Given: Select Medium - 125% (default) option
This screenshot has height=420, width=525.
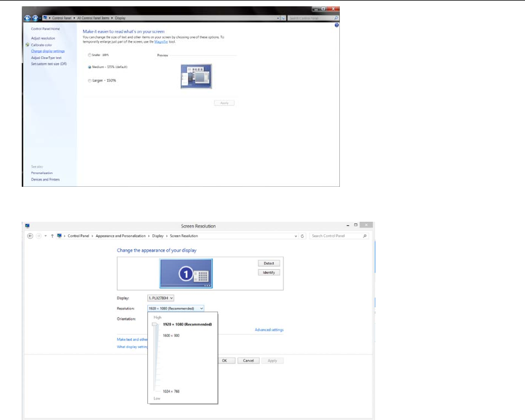Looking at the screenshot, I should coord(89,67).
